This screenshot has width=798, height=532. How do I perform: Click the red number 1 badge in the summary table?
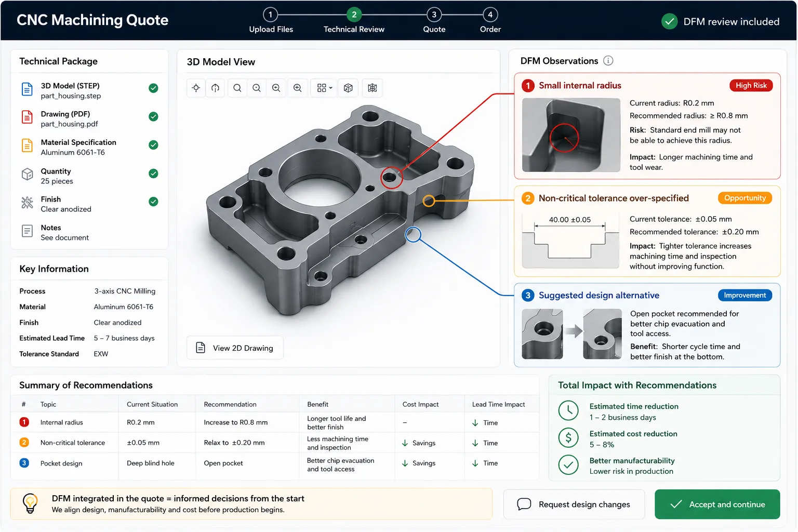[x=24, y=422]
